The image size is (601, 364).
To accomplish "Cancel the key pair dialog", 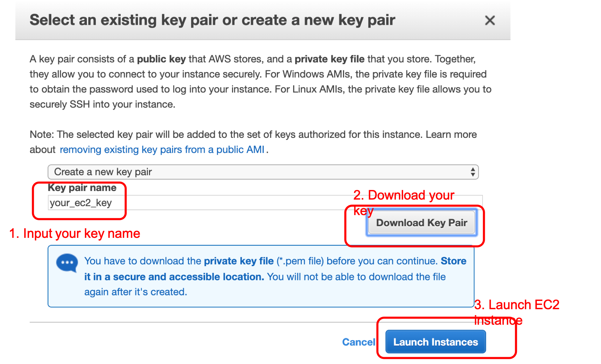I will pos(359,342).
